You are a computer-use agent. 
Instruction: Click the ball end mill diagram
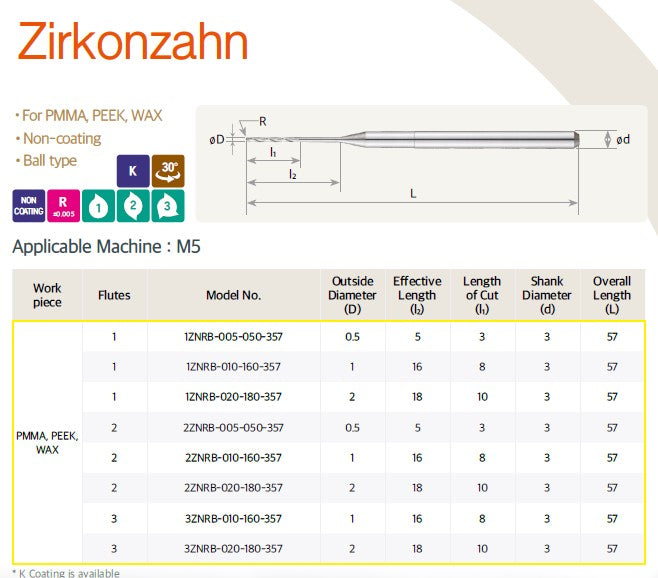coord(421,163)
